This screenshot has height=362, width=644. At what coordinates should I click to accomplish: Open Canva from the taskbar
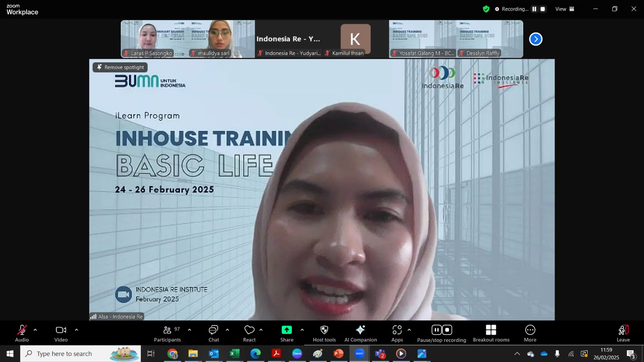pyautogui.click(x=297, y=354)
